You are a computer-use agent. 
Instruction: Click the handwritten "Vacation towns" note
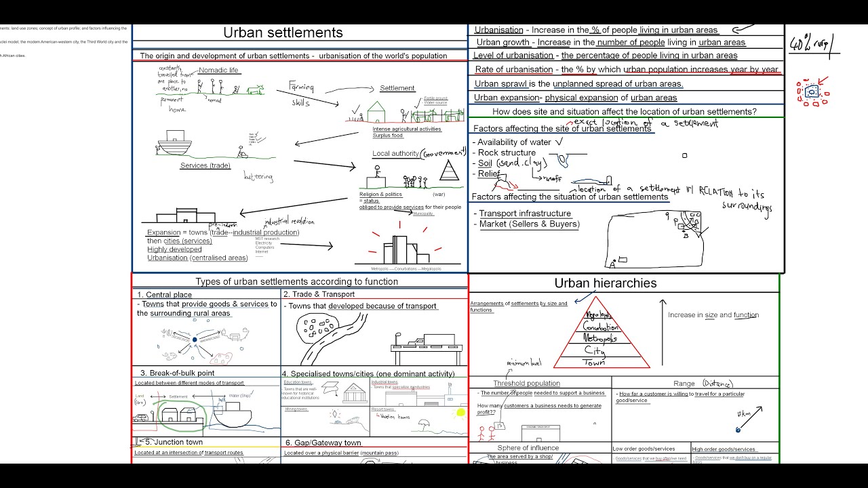click(x=396, y=418)
